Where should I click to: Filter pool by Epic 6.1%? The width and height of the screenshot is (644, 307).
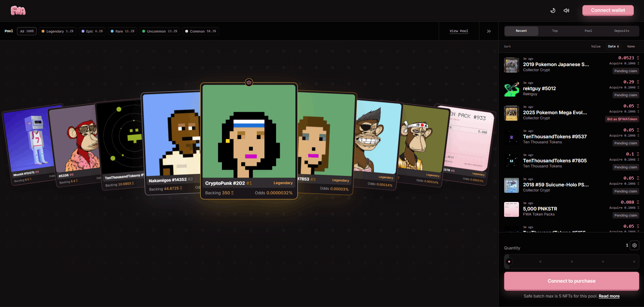click(92, 31)
